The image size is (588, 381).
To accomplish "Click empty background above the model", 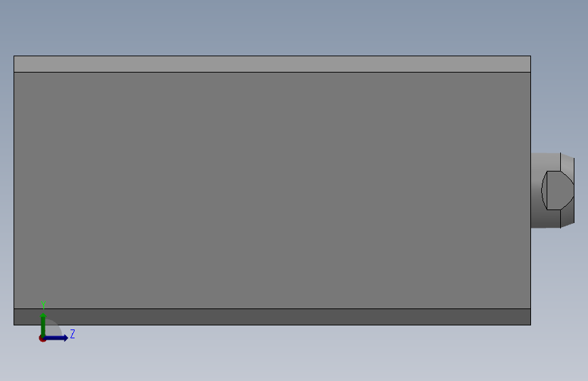I will pos(294,26).
